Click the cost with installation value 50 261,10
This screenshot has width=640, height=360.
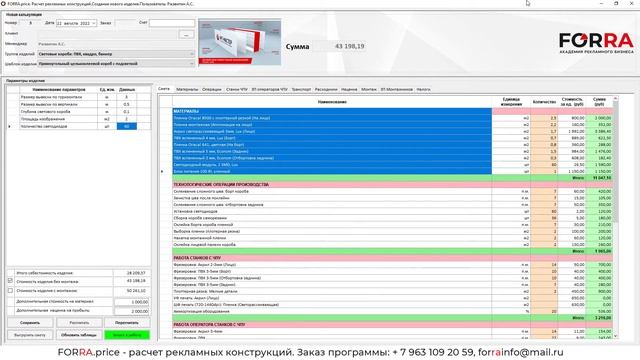(x=136, y=291)
